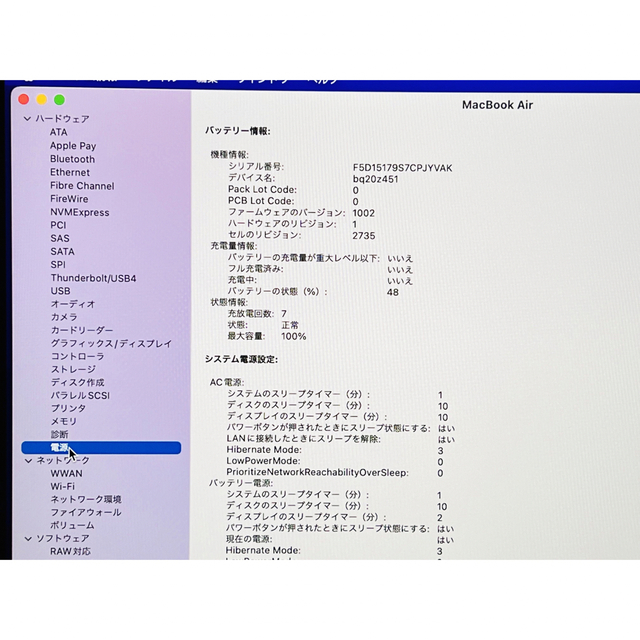The width and height of the screenshot is (640, 640).
Task: Open the SATA entry
Action: tap(62, 251)
